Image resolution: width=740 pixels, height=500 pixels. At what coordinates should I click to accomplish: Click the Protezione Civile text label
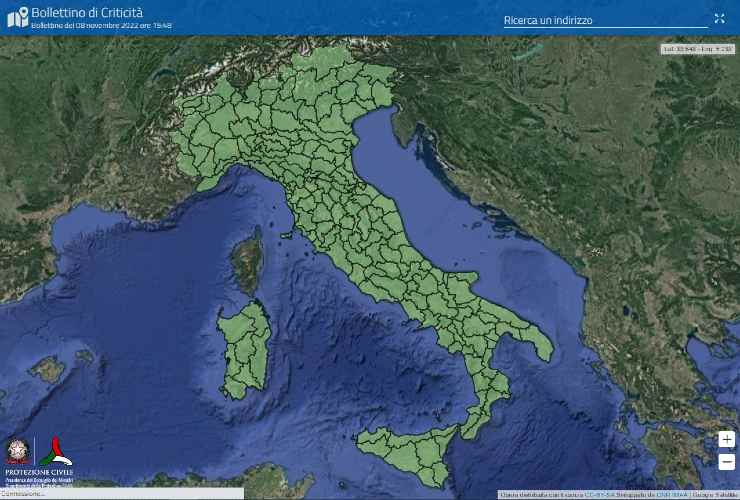click(39, 472)
